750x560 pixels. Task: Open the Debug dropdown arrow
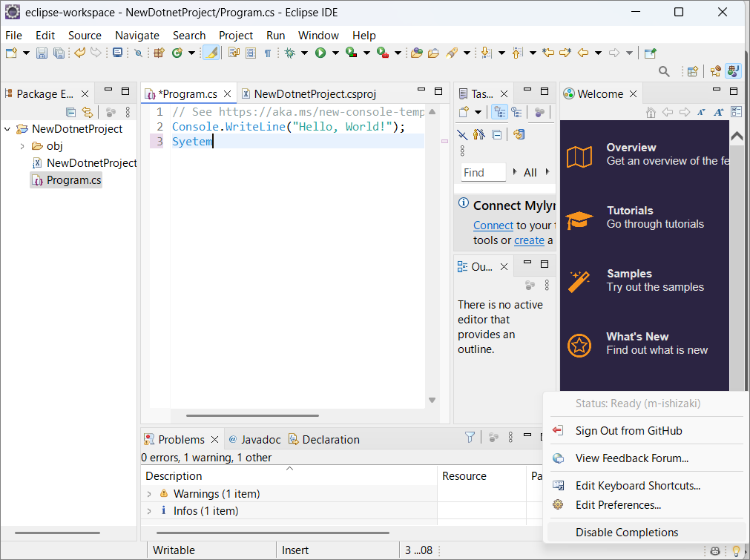point(304,53)
